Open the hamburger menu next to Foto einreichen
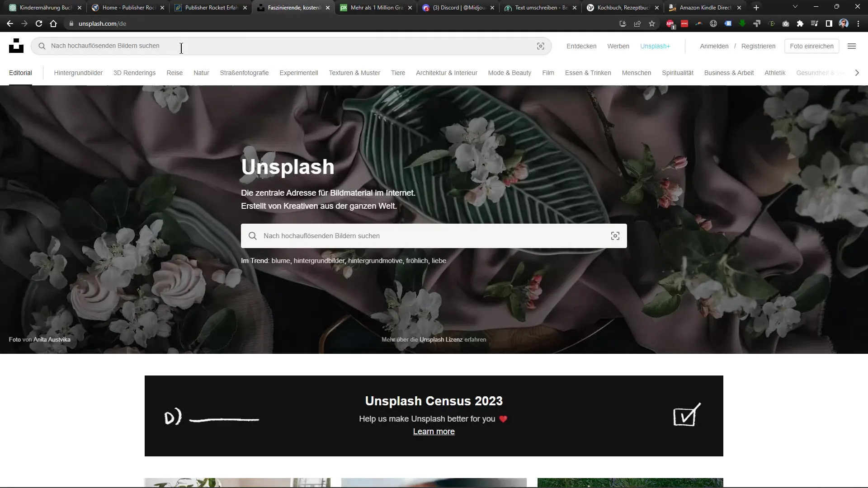 (851, 46)
